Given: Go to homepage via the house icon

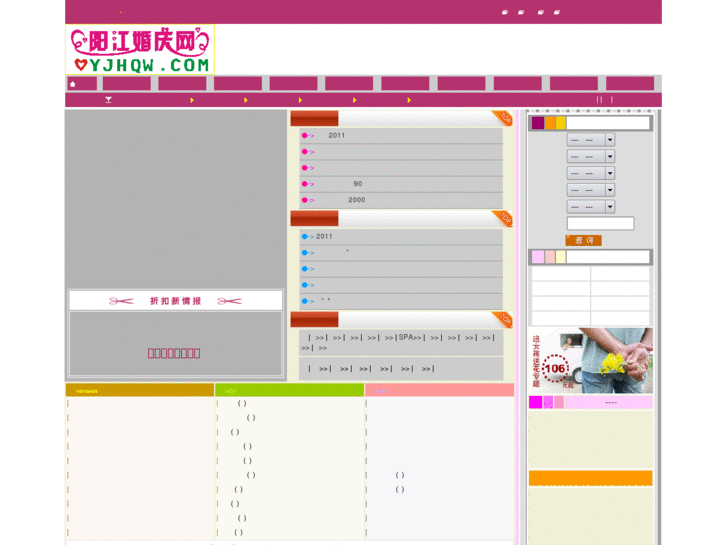Looking at the screenshot, I should coord(73,84).
